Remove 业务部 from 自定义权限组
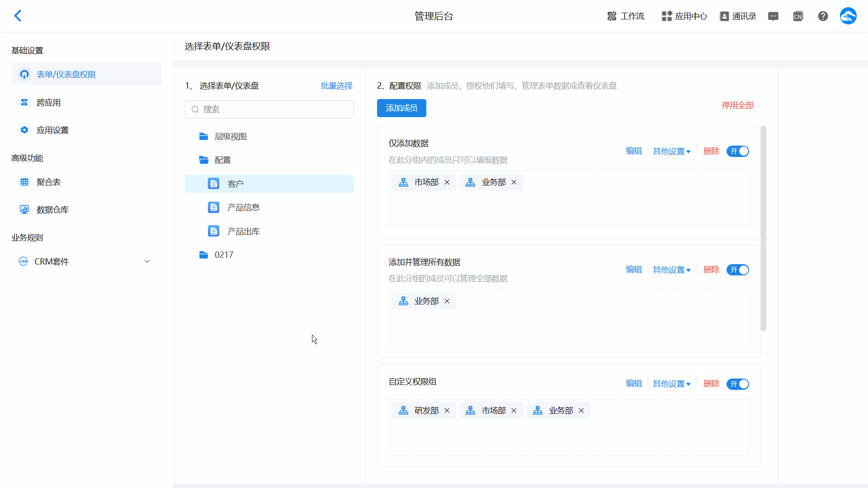Screen dimensions: 868x488 pyautogui.click(x=581, y=411)
